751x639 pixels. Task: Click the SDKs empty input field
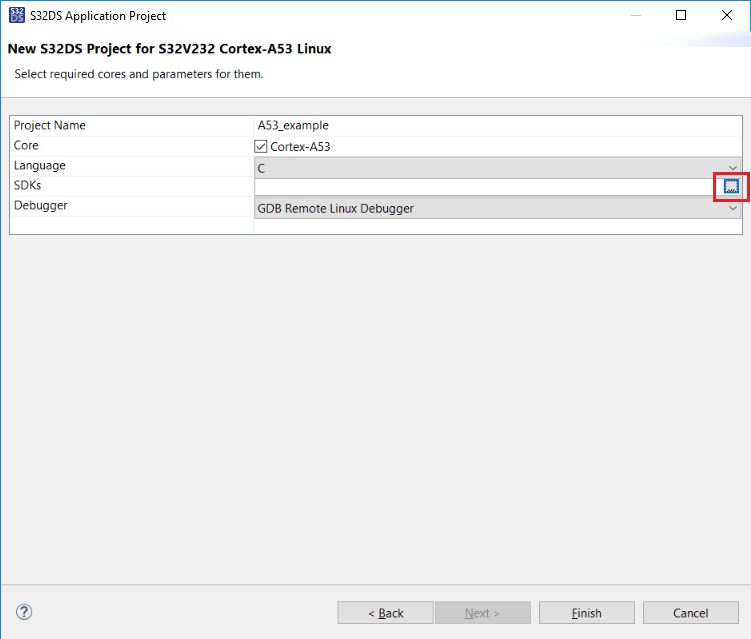pos(489,187)
